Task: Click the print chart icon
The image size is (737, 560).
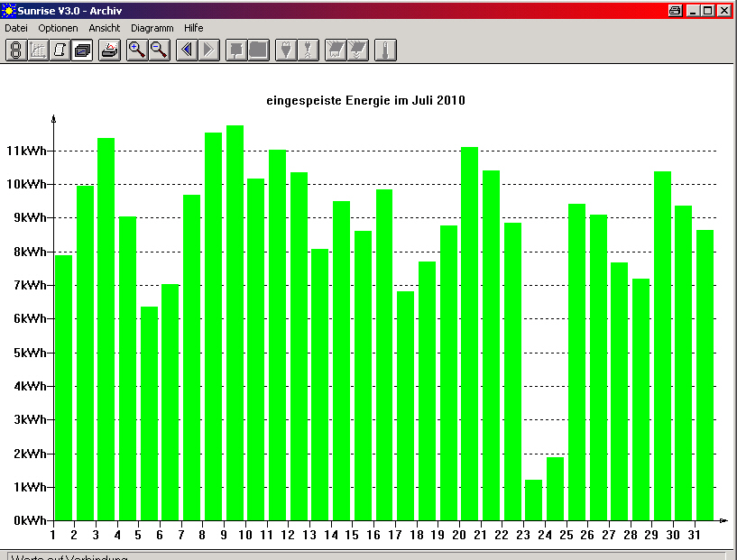Action: [x=109, y=50]
